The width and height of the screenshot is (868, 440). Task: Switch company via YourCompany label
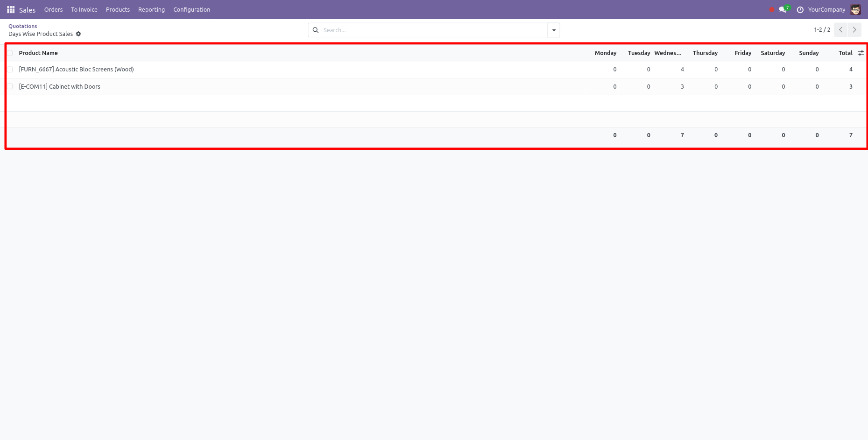[x=826, y=9]
